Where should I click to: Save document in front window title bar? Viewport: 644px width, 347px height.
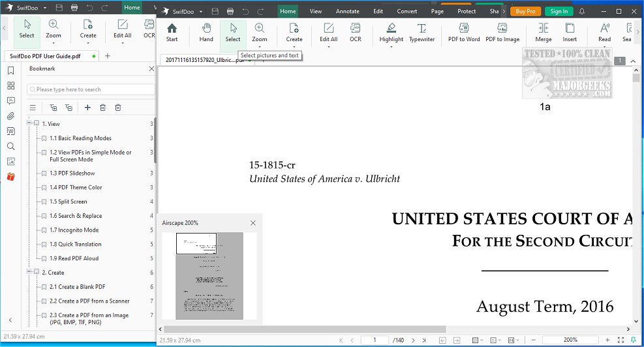pyautogui.click(x=215, y=11)
